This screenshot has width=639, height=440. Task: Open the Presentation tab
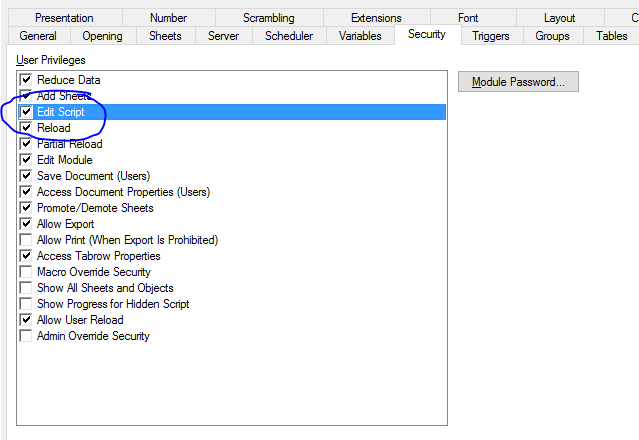click(64, 18)
